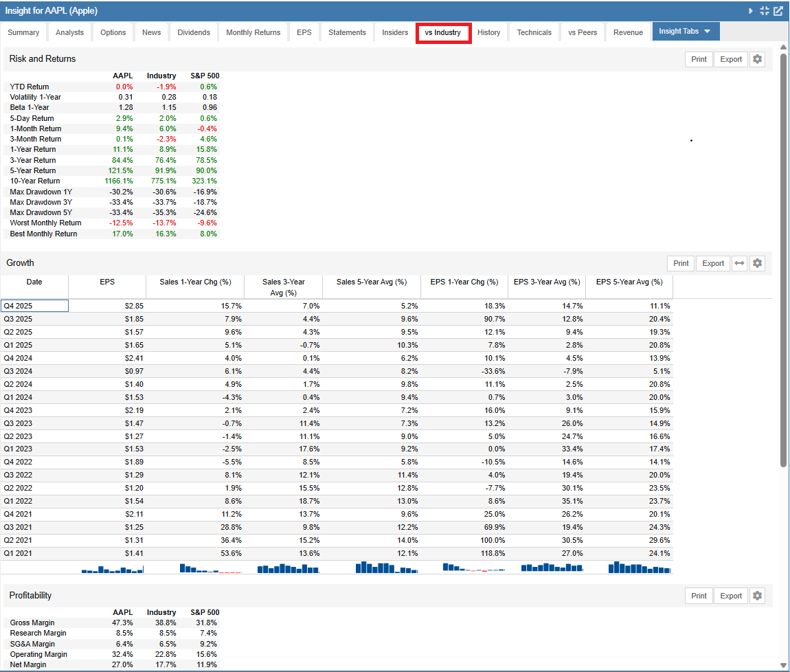Click the EPS column header in Growth
The width and height of the screenshot is (790, 672).
[x=107, y=287]
